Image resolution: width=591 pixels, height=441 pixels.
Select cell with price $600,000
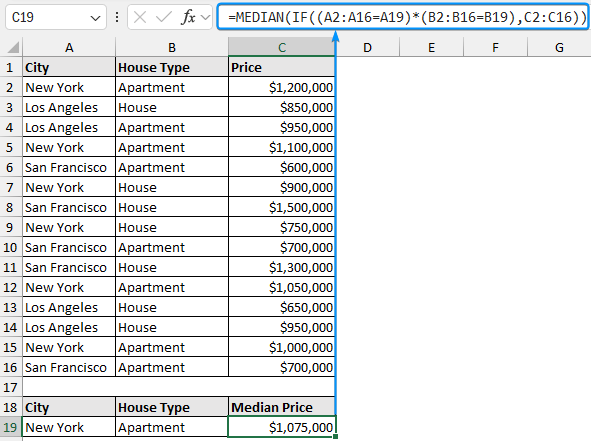282,167
